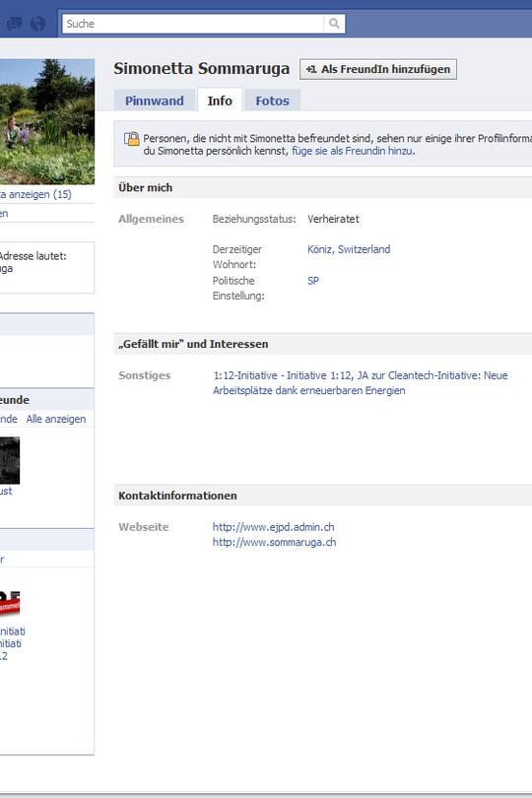This screenshot has width=532, height=798.
Task: Click the privacy lock icon in notice
Action: tap(131, 139)
